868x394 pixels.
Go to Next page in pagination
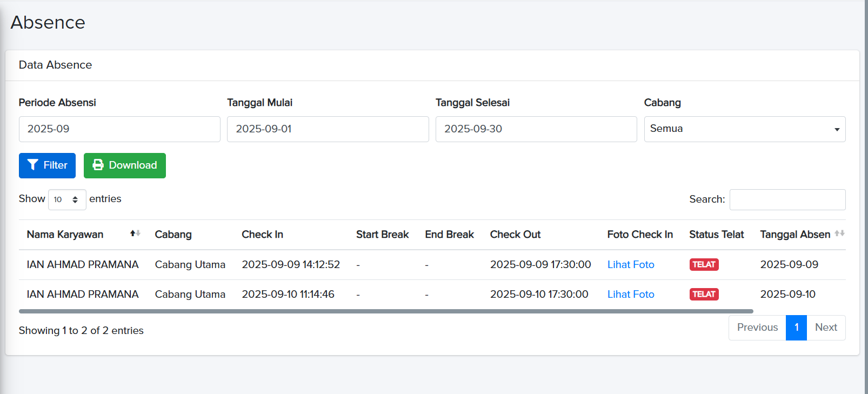[826, 328]
